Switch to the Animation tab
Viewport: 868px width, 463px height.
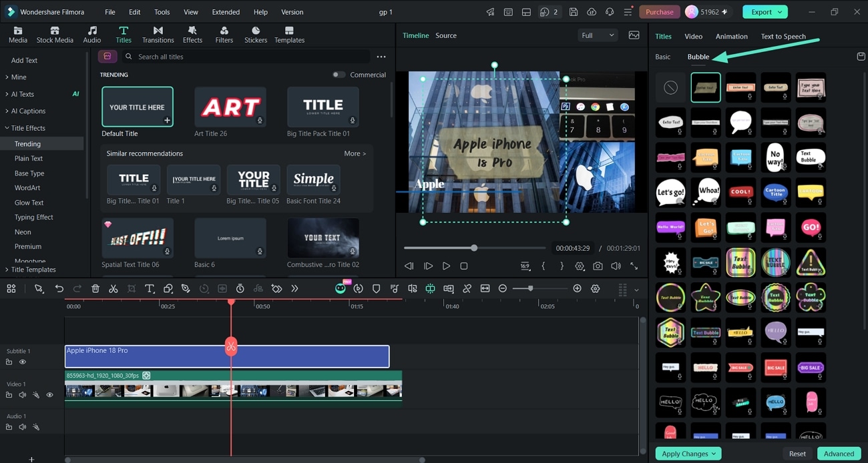pyautogui.click(x=731, y=37)
